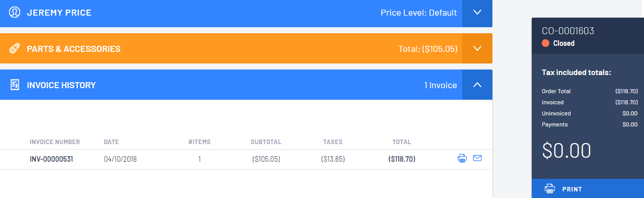Click the Parts & Accessories header title
This screenshot has width=644, height=198.
tap(74, 49)
